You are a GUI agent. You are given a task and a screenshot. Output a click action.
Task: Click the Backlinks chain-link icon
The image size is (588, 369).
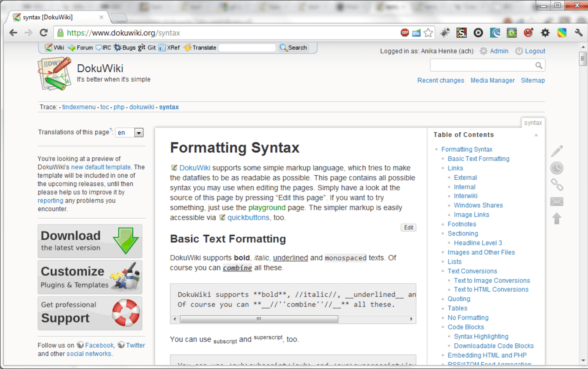[557, 185]
